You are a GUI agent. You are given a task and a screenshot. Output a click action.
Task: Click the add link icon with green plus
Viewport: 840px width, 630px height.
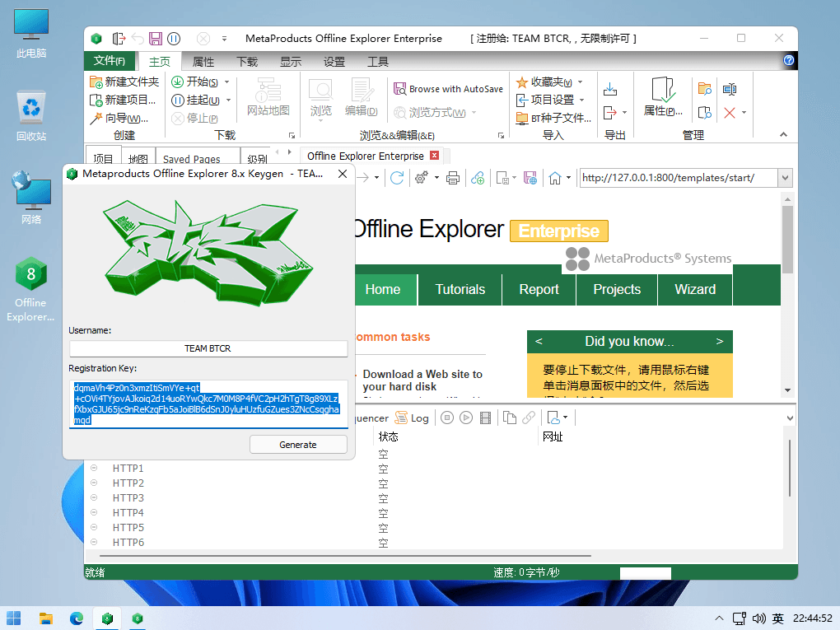point(478,178)
